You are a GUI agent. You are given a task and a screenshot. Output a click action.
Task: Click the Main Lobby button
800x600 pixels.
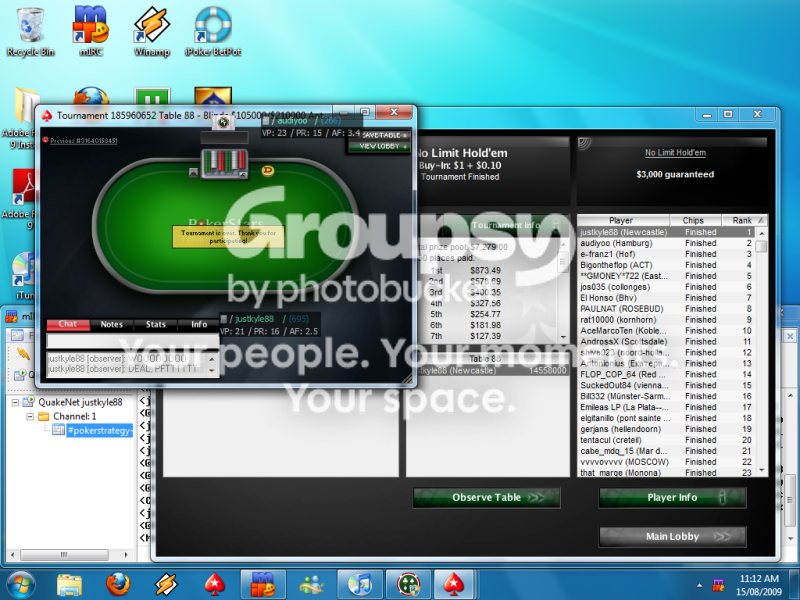(x=672, y=536)
